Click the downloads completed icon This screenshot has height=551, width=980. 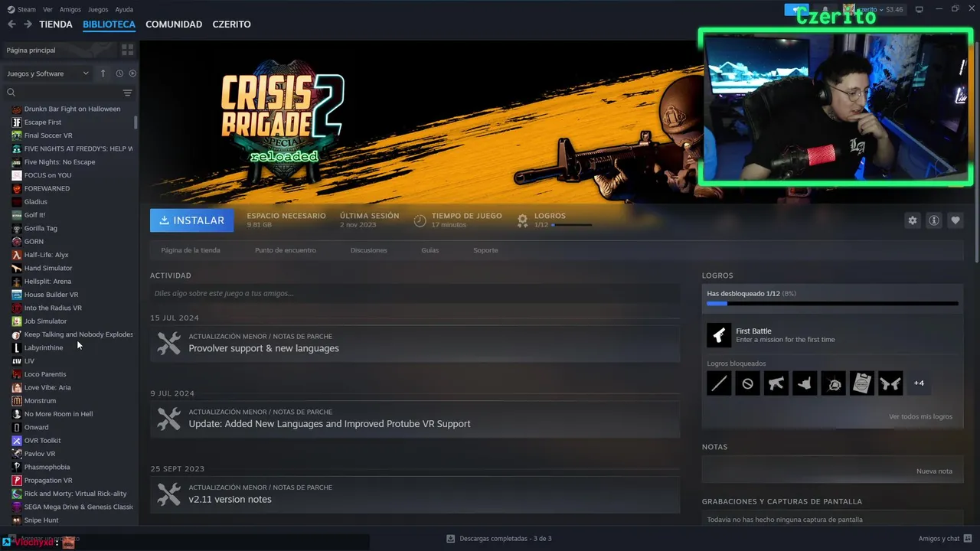(451, 539)
